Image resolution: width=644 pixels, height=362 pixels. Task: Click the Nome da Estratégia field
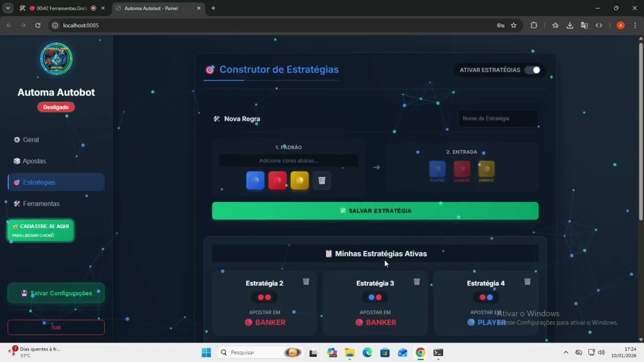point(498,119)
